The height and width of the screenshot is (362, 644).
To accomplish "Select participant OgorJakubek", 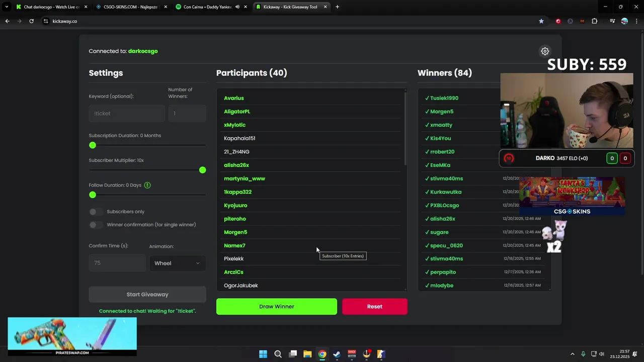I will coord(241,286).
